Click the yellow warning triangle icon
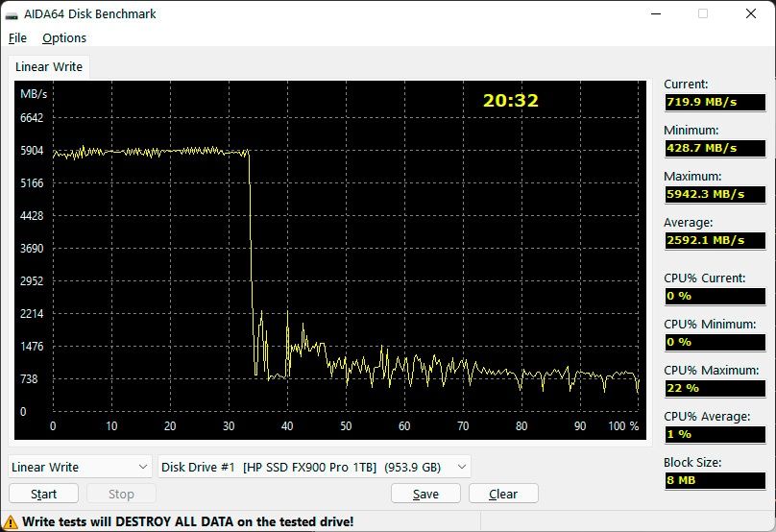Image resolution: width=776 pixels, height=532 pixels. pyautogui.click(x=11, y=522)
